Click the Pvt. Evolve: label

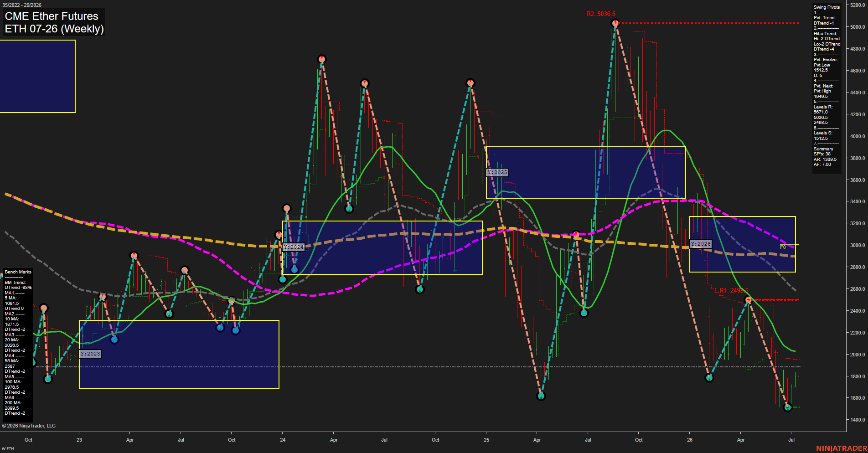tap(826, 60)
